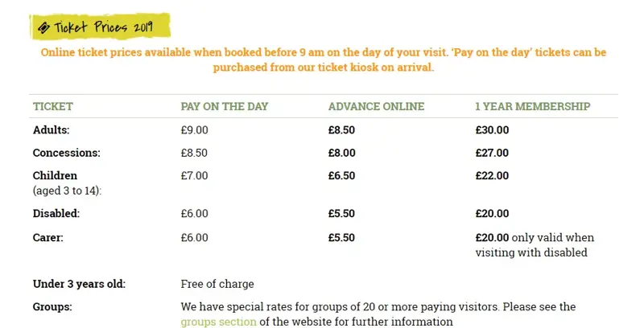Click the Carer row label
Viewport: 644px width, 328px height.
point(48,237)
